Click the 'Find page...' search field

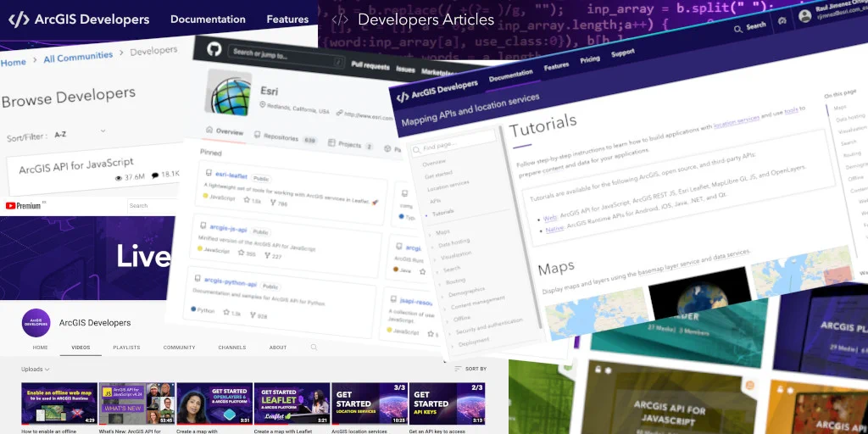453,142
